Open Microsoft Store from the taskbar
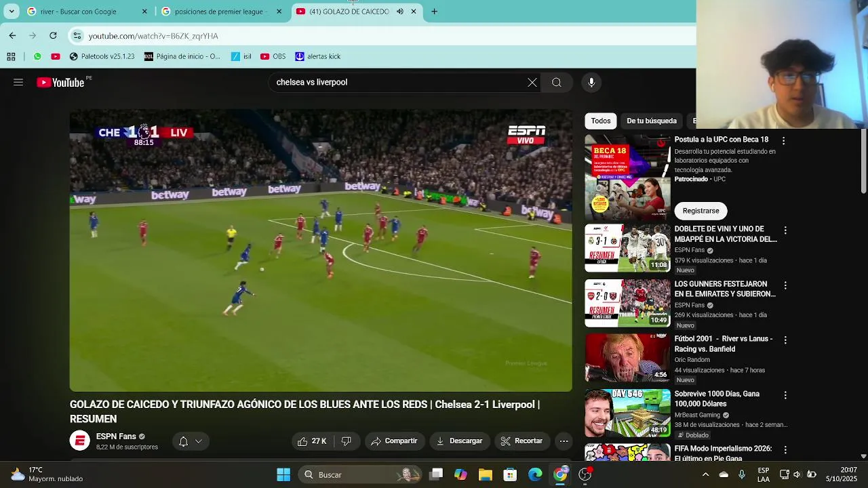The width and height of the screenshot is (868, 488). coord(510,474)
